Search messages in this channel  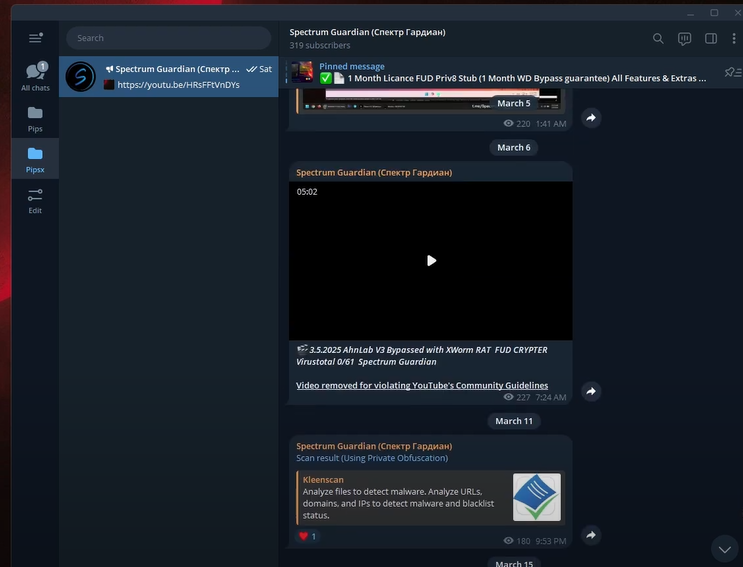point(658,38)
